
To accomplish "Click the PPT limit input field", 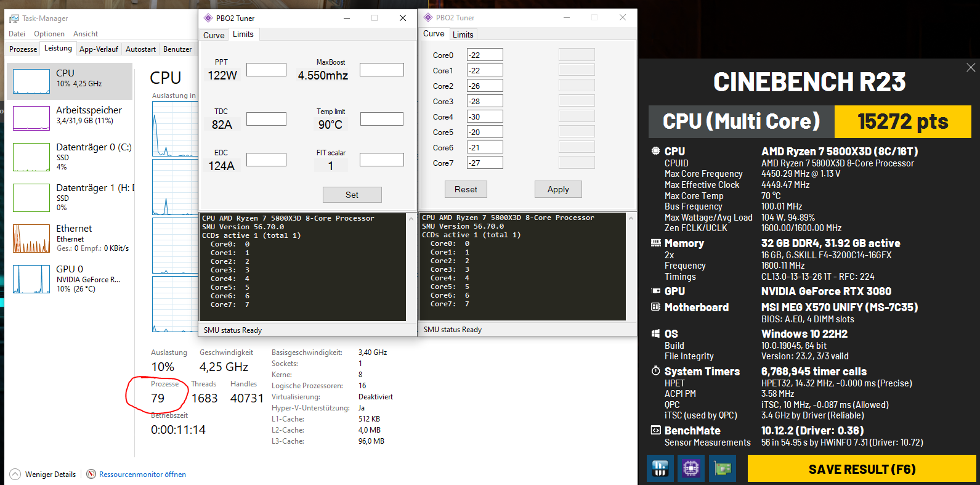I will 266,70.
